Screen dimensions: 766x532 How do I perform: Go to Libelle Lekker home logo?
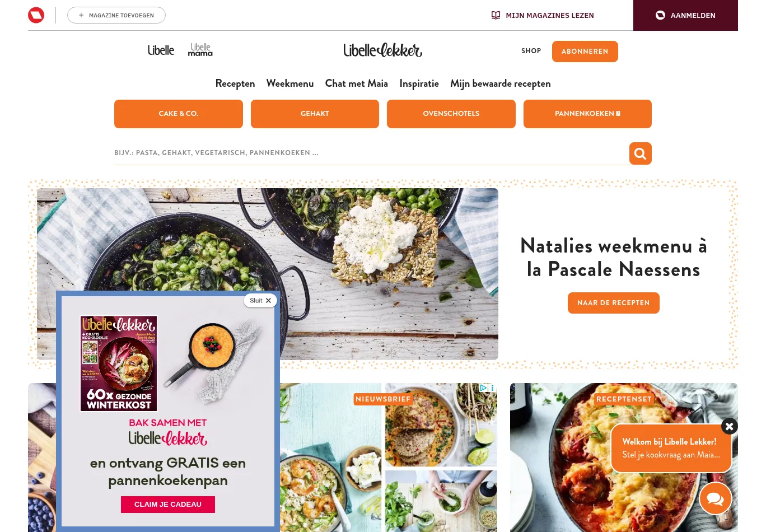click(383, 50)
